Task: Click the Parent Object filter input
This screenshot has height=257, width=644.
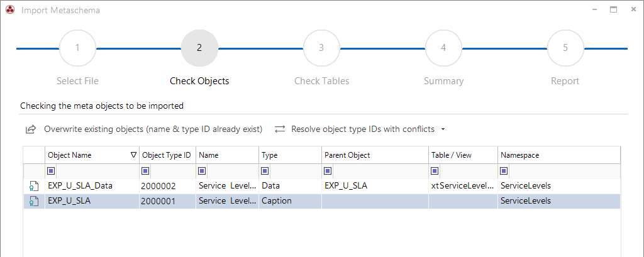Action: pyautogui.click(x=380, y=171)
